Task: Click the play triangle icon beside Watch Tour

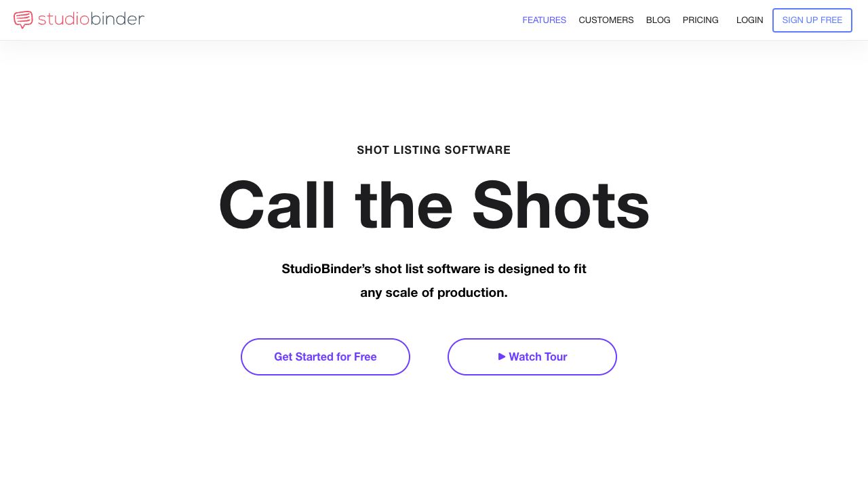Action: (x=502, y=357)
